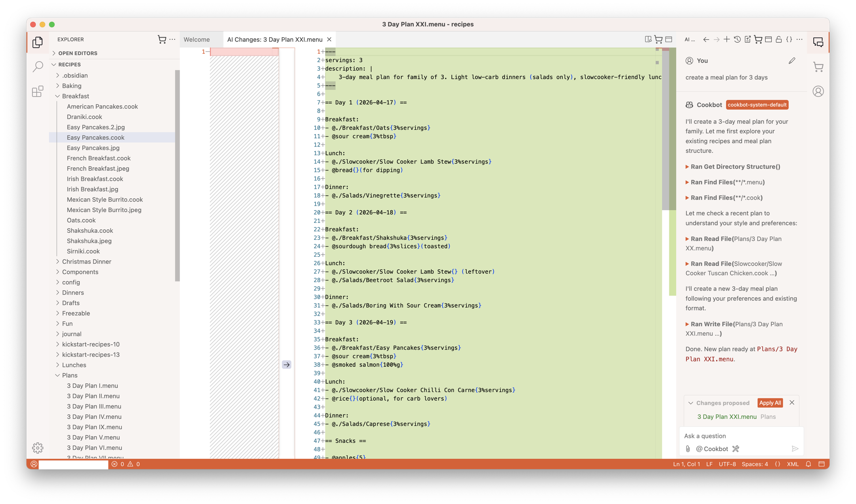Click the unlocked padlock icon in the toolbar
The height and width of the screenshot is (504, 856).
pos(779,39)
